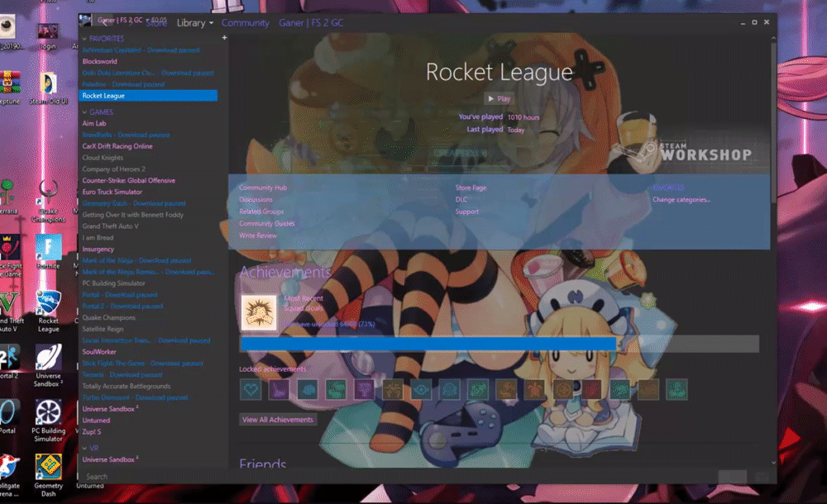Open the Community Guides link
Image resolution: width=827 pixels, height=504 pixels.
point(266,224)
